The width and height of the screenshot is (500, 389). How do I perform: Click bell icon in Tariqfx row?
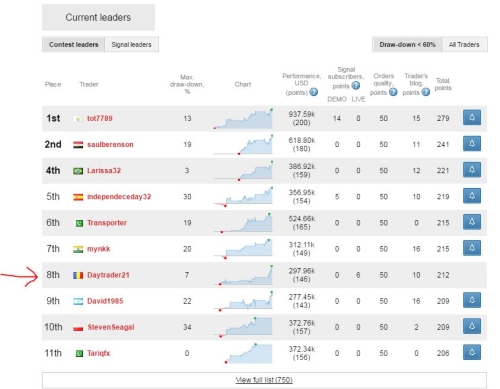(x=472, y=352)
